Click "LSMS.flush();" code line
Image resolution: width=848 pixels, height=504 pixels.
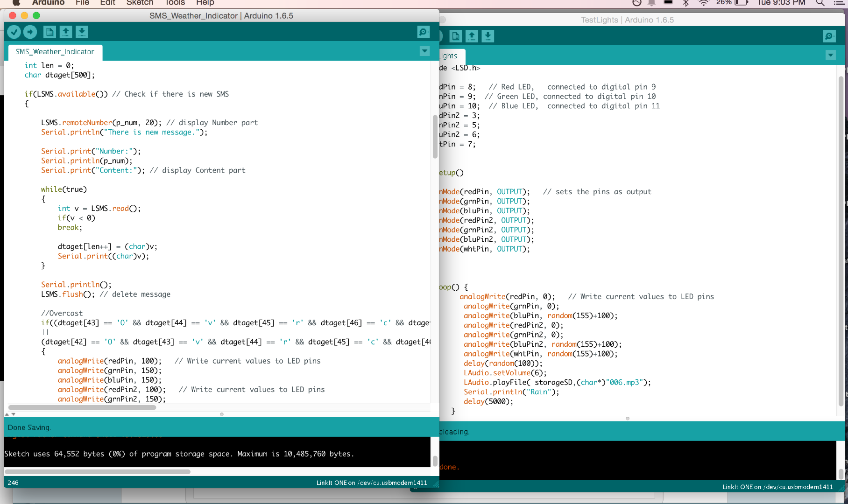point(68,294)
